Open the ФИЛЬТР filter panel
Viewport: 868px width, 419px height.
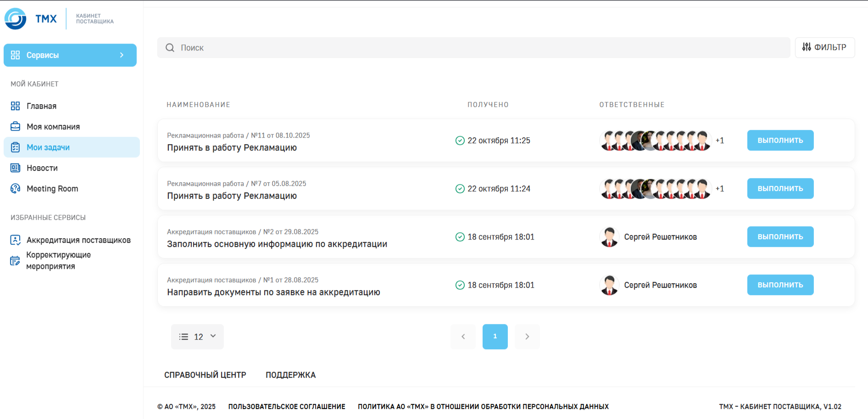coord(824,47)
